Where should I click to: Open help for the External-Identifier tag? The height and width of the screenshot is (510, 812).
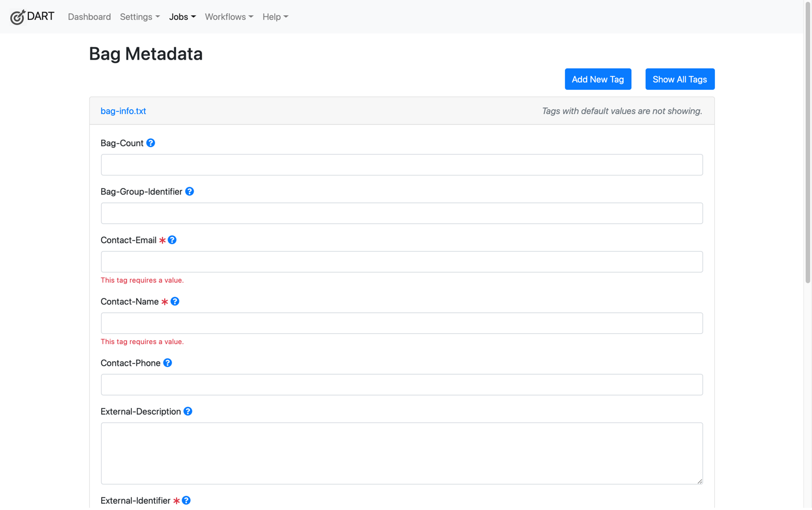click(186, 500)
